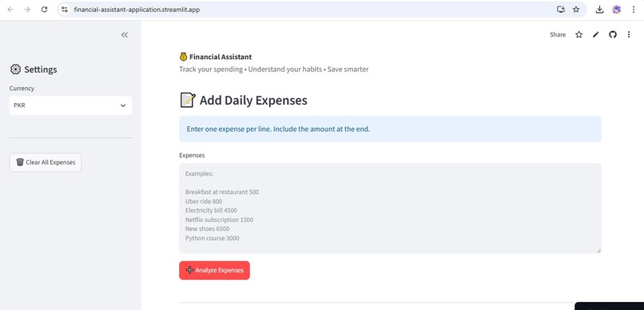
Task: Click the Analyze Expenses button
Action: (214, 270)
